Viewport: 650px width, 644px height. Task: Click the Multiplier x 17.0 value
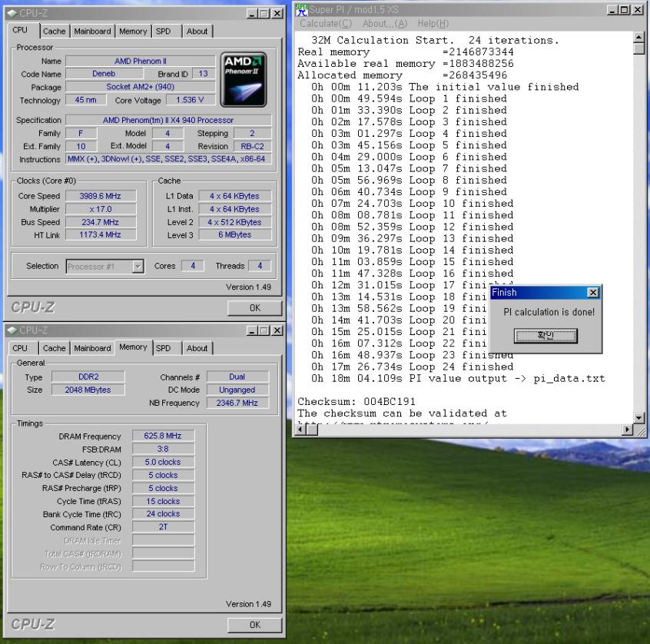101,209
